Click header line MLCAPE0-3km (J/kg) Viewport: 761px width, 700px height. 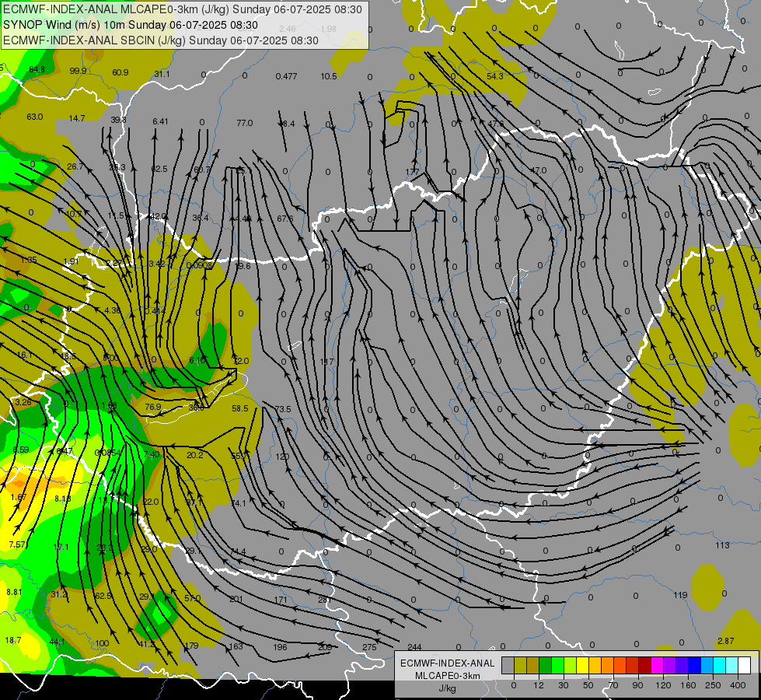[x=183, y=9]
